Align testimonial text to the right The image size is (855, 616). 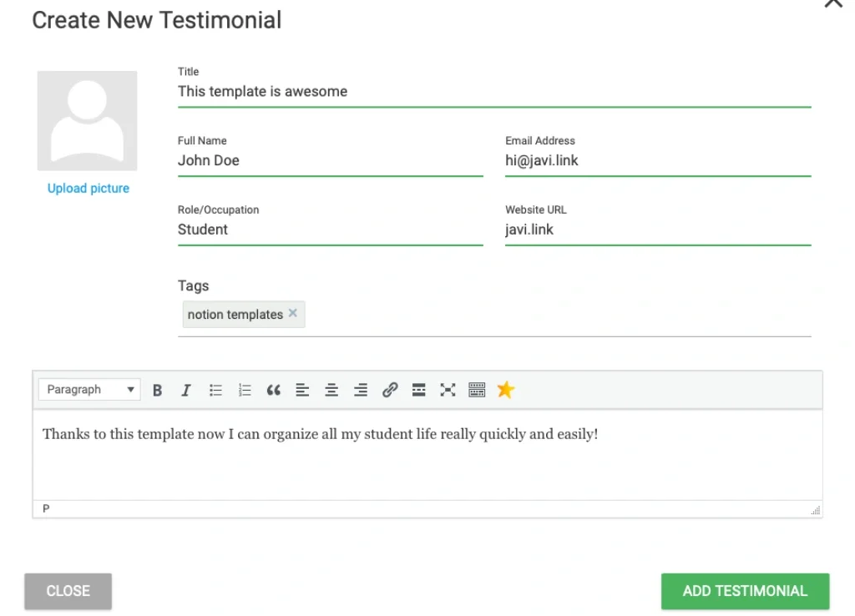click(360, 389)
